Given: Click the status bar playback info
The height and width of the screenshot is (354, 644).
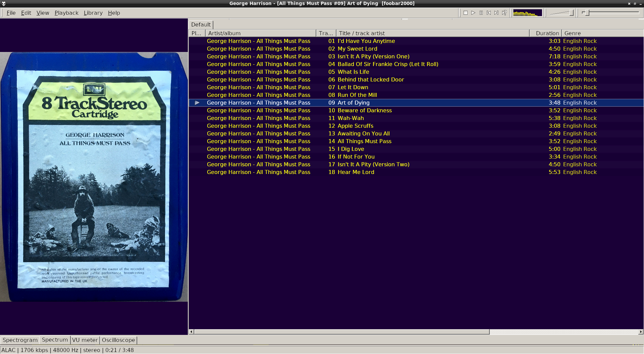Looking at the screenshot, I should pos(67,350).
